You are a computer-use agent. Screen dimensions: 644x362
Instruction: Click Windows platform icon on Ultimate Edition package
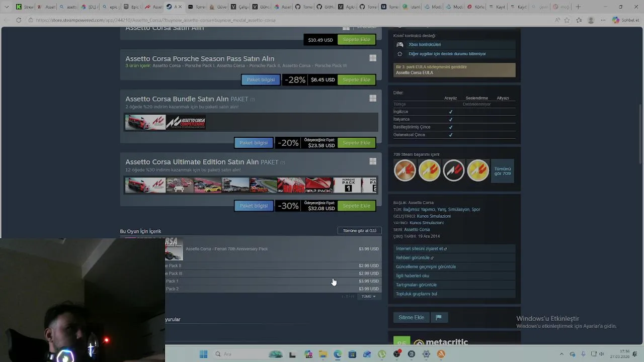tap(373, 161)
